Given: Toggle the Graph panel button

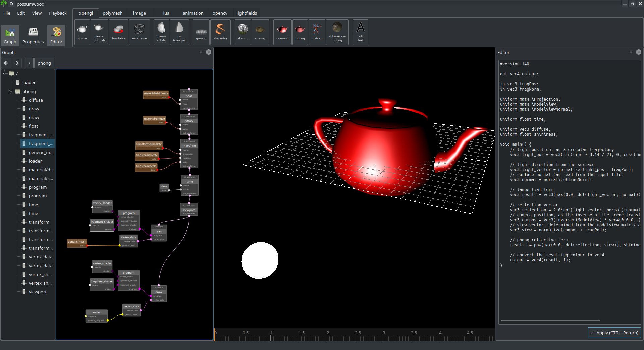Looking at the screenshot, I should point(10,35).
